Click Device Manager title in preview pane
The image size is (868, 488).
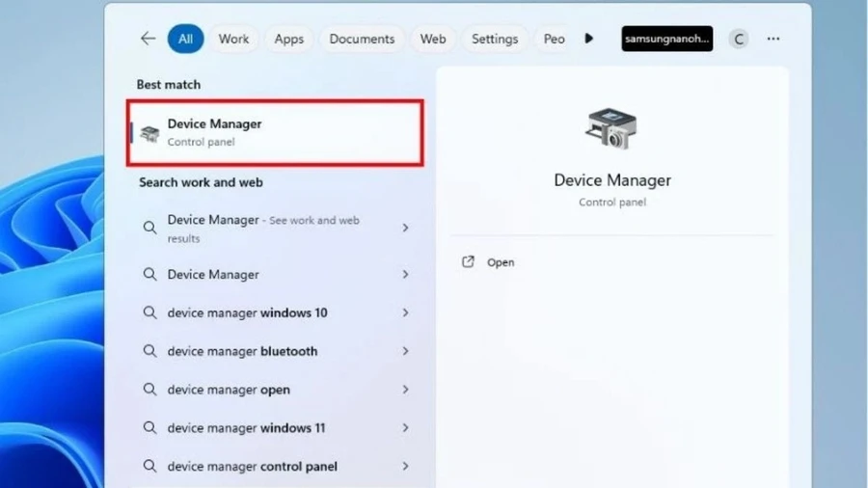[x=612, y=180]
